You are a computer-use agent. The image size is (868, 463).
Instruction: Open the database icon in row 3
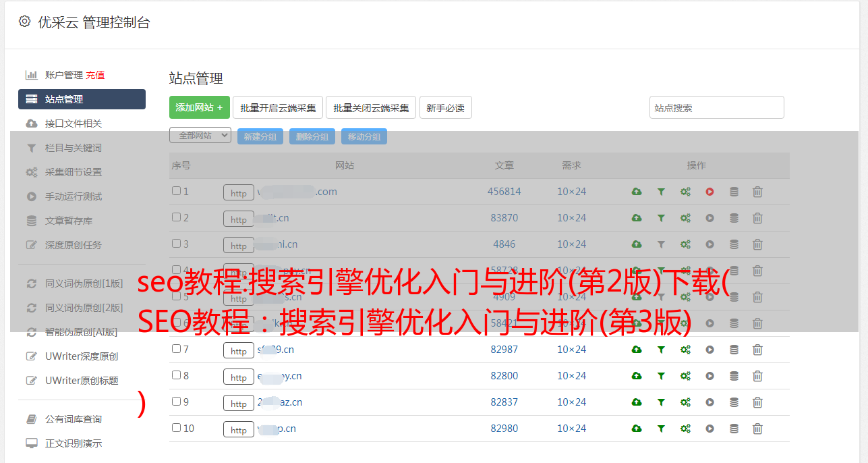pos(734,244)
